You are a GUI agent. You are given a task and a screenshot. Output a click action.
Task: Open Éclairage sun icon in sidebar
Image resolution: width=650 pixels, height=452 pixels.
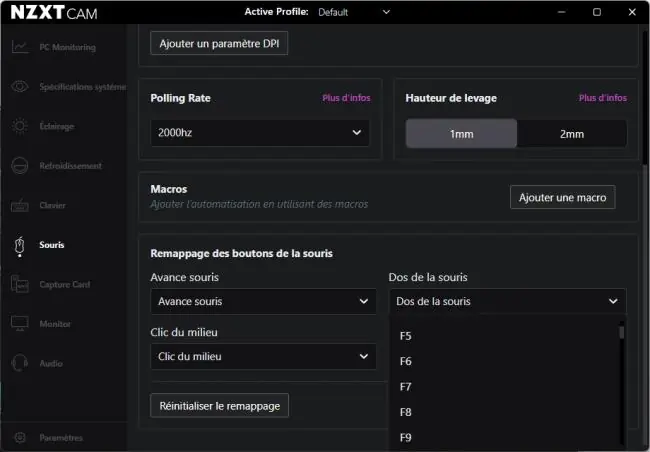(x=19, y=126)
